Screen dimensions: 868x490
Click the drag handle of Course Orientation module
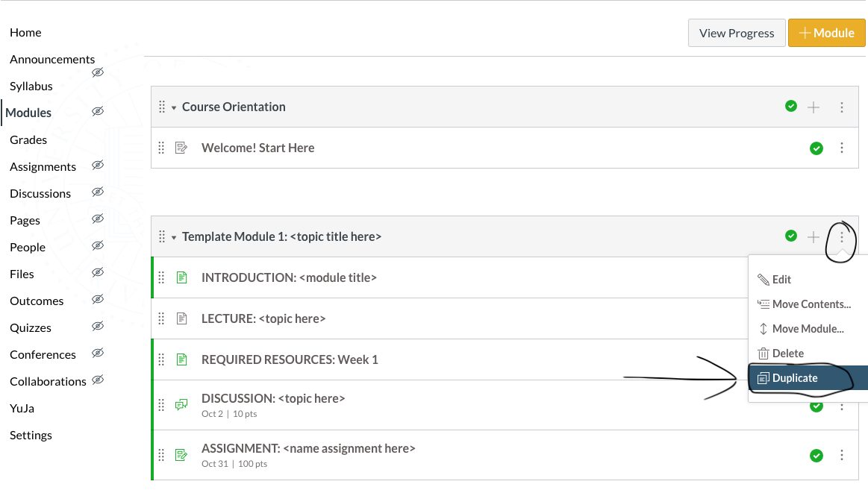[161, 107]
